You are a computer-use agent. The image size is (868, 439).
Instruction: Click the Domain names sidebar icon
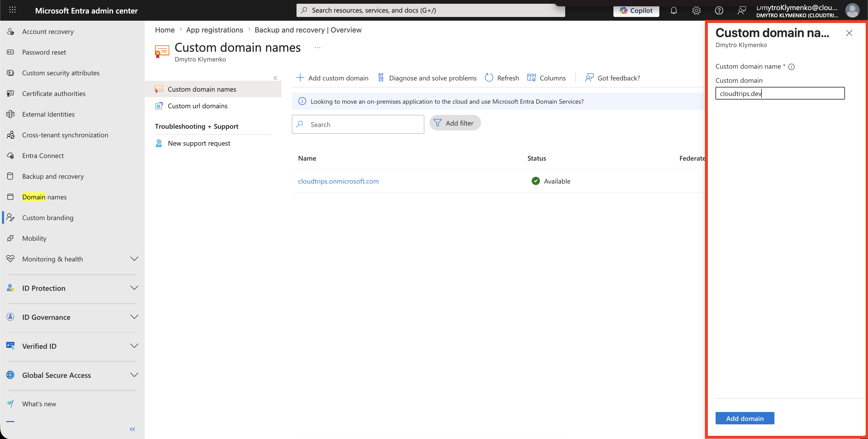click(10, 197)
